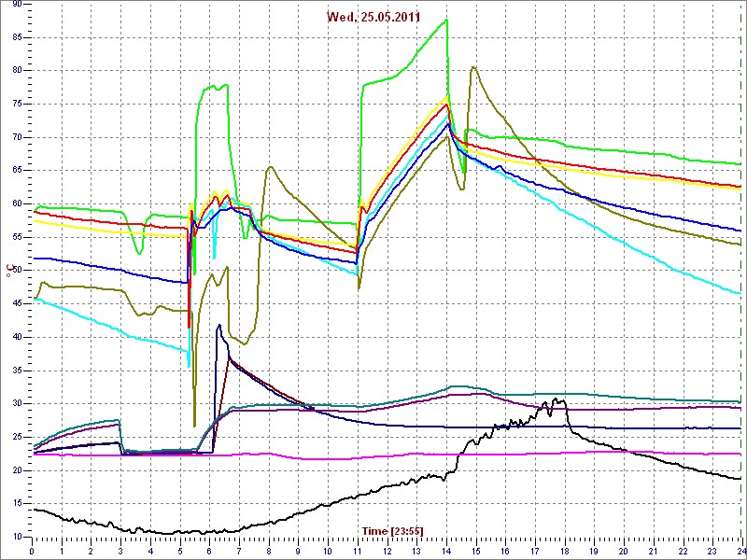Click the 45 label on the temperature axis

point(16,304)
